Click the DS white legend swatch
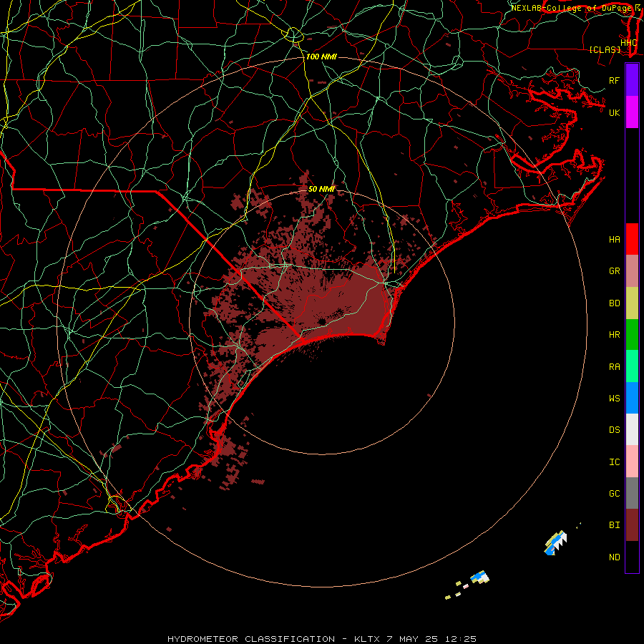This screenshot has height=644, width=644. (632, 429)
